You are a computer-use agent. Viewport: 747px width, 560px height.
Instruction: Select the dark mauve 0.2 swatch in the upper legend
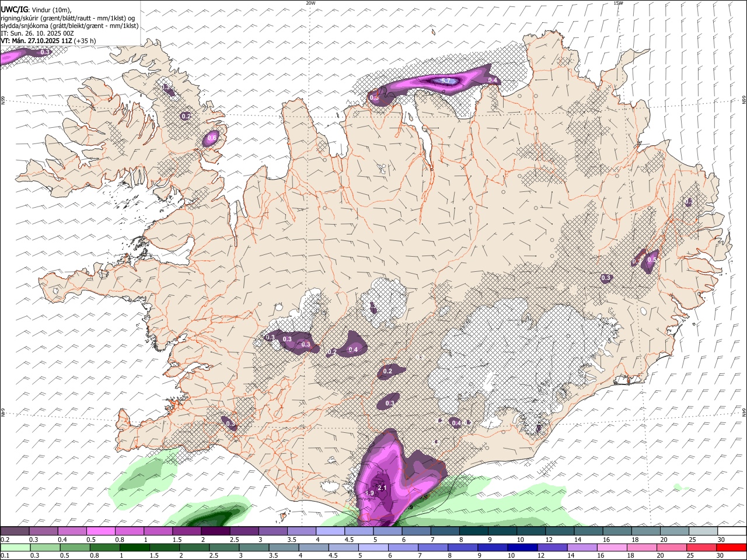click(x=15, y=531)
